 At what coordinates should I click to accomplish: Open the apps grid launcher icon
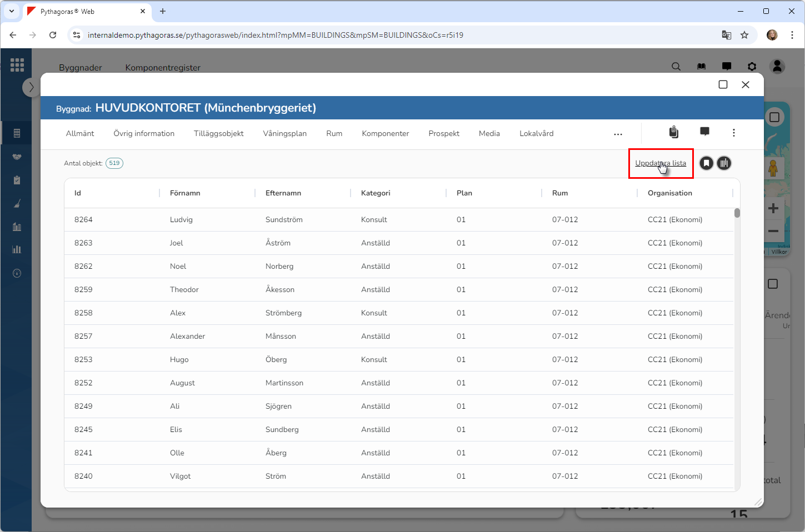coord(17,65)
